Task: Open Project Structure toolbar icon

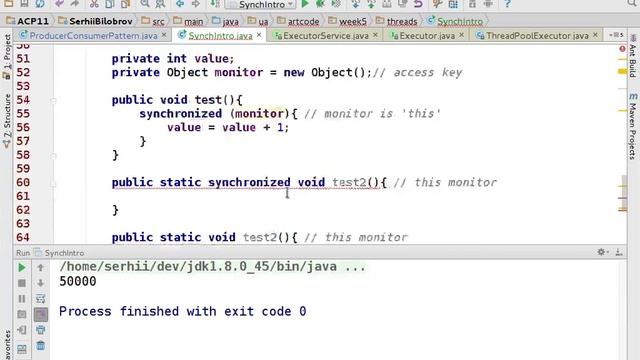Action: (453, 4)
